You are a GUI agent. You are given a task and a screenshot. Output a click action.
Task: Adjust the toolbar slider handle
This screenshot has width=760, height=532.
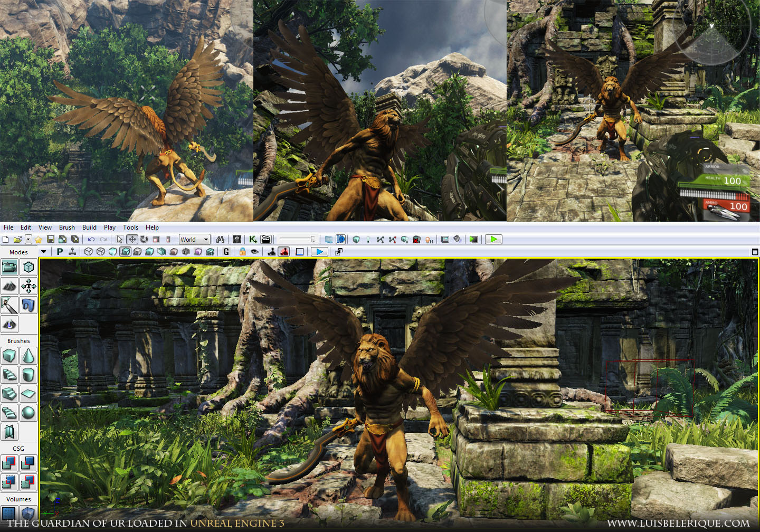coord(312,240)
